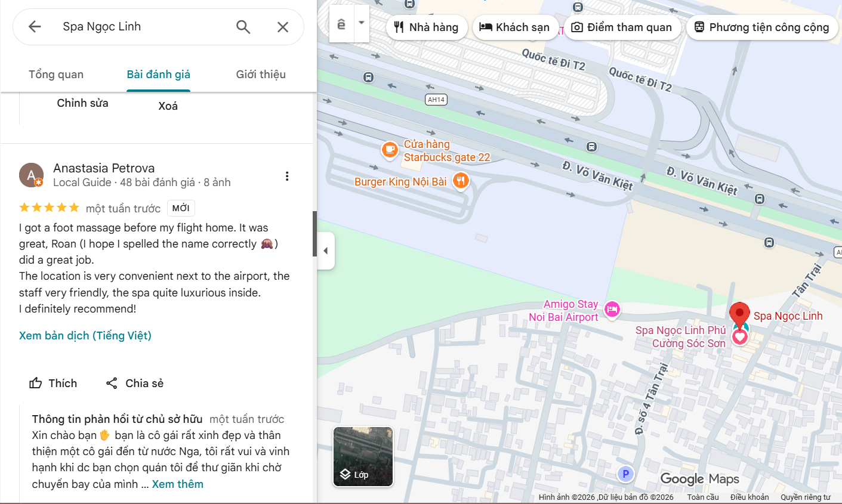Click the Xem bản dịch translation link

[85, 335]
